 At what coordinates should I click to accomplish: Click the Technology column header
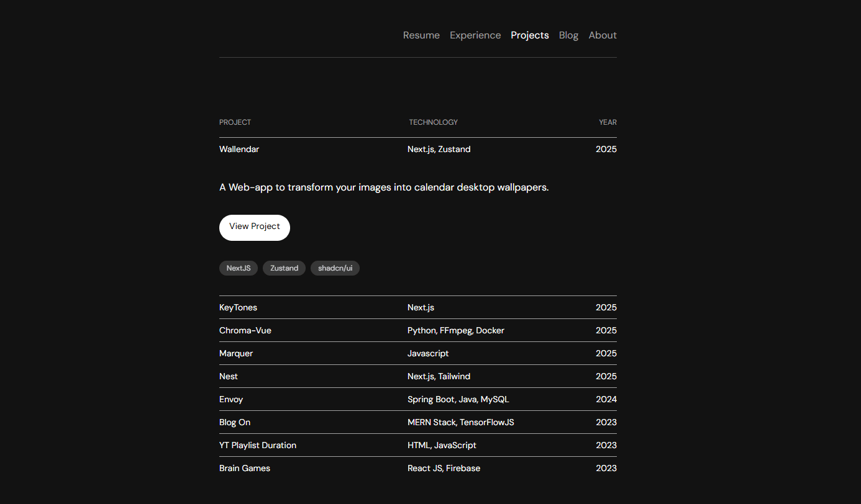click(x=433, y=122)
